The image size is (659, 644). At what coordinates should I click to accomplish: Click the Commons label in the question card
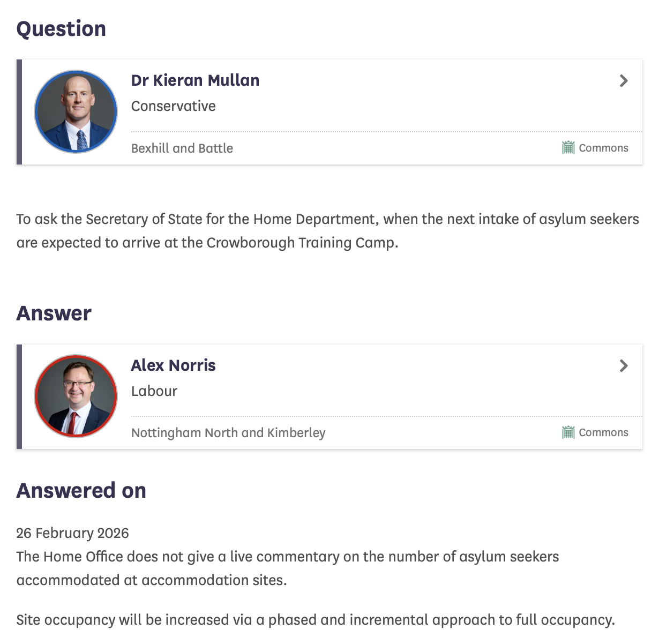pyautogui.click(x=603, y=148)
